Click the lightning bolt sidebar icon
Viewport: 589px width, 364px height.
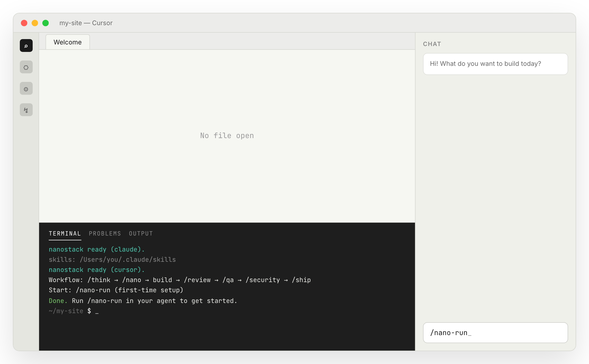[x=26, y=110]
